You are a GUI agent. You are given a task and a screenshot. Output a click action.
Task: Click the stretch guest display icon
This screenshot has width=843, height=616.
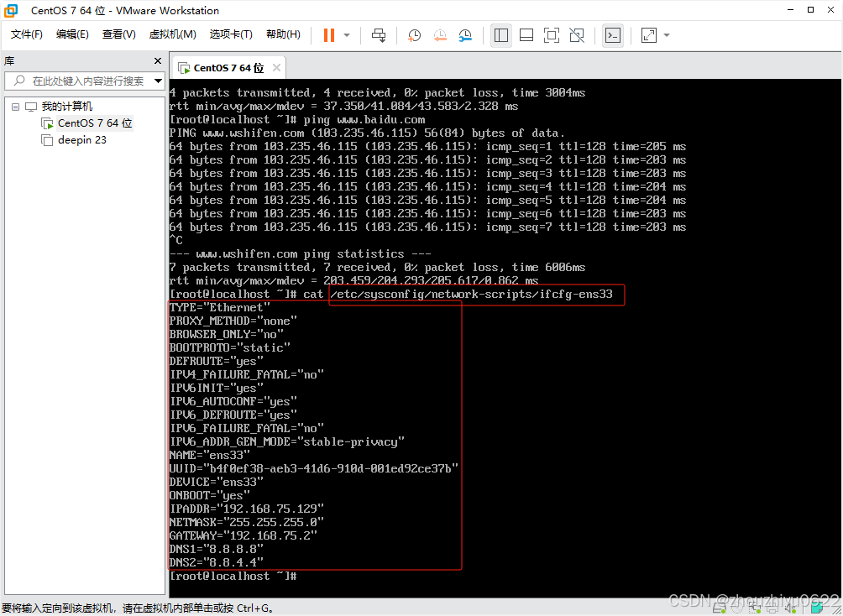(x=649, y=35)
